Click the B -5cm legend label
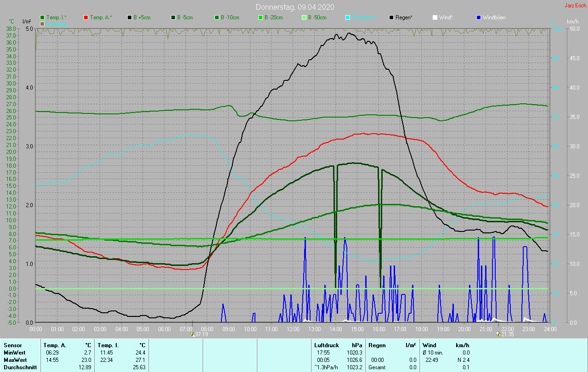The width and height of the screenshot is (588, 372). click(x=186, y=17)
